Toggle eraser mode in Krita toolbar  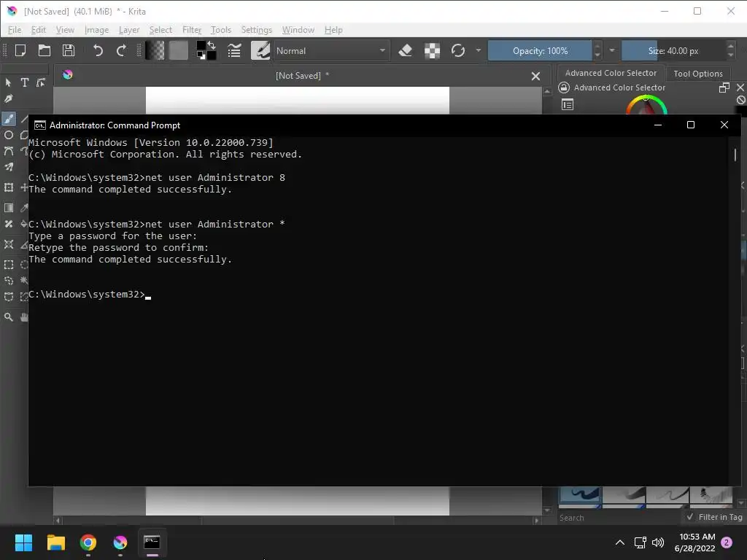[x=406, y=50]
